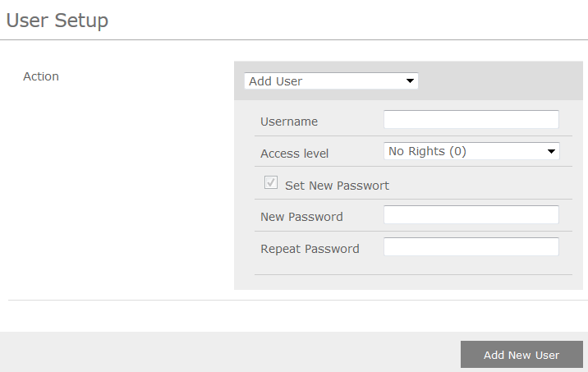This screenshot has height=372, width=588.
Task: Click the arrow on the Action combo box
Action: (x=409, y=81)
